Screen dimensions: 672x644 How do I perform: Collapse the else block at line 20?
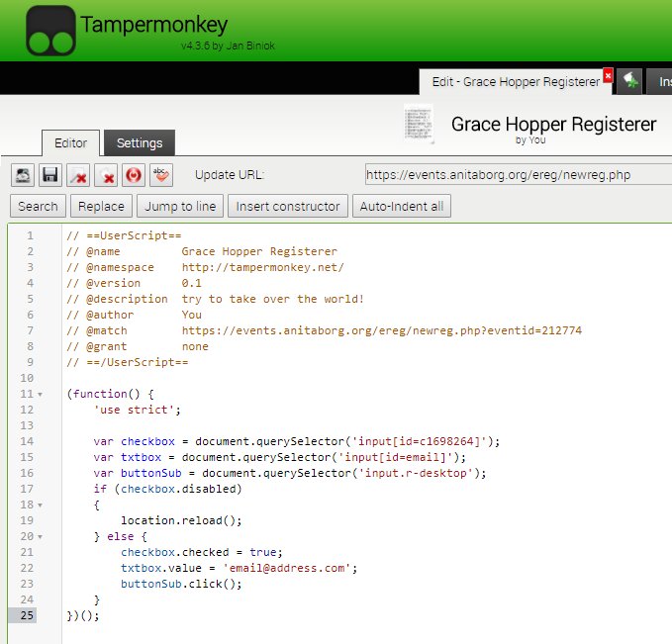(40, 537)
